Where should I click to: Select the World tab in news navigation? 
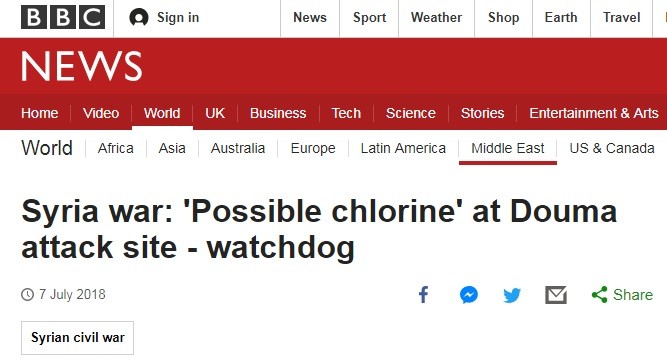(x=162, y=113)
